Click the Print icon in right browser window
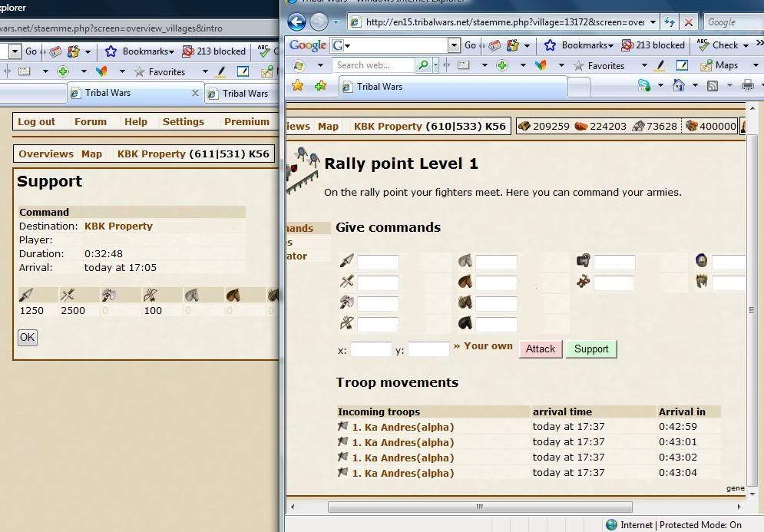The width and height of the screenshot is (764, 532). (x=747, y=86)
